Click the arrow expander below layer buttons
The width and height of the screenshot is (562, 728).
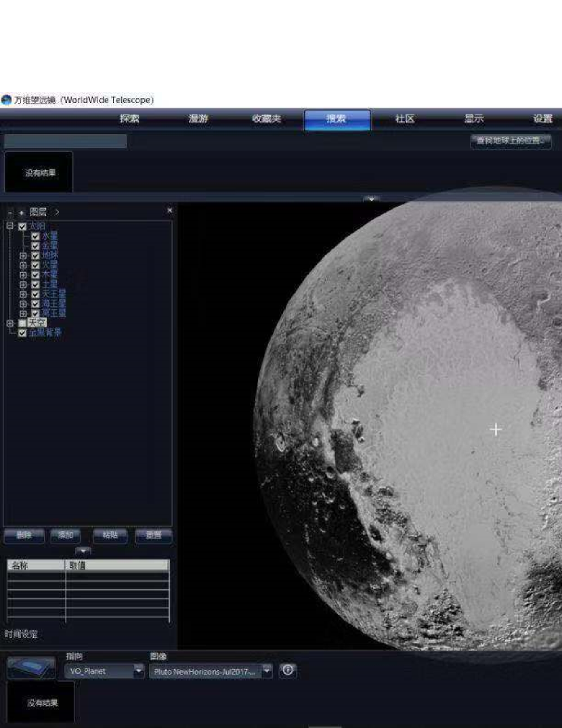pos(83,551)
